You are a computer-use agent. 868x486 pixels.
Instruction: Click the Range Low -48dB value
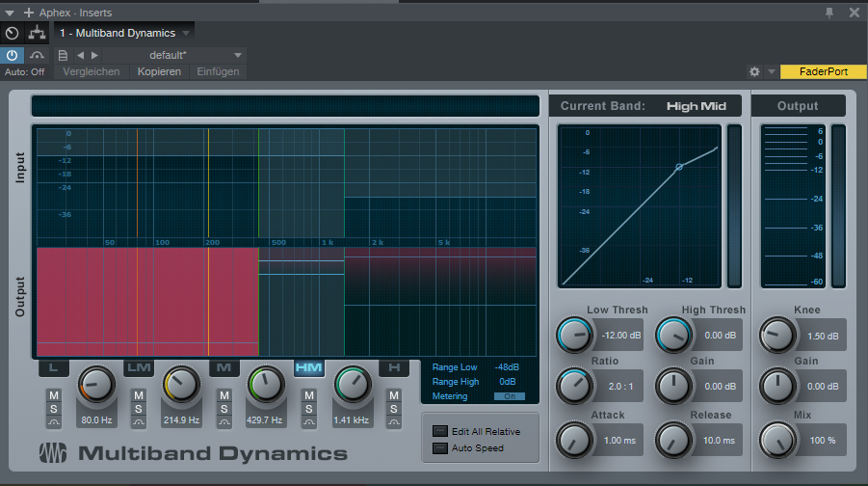point(507,367)
